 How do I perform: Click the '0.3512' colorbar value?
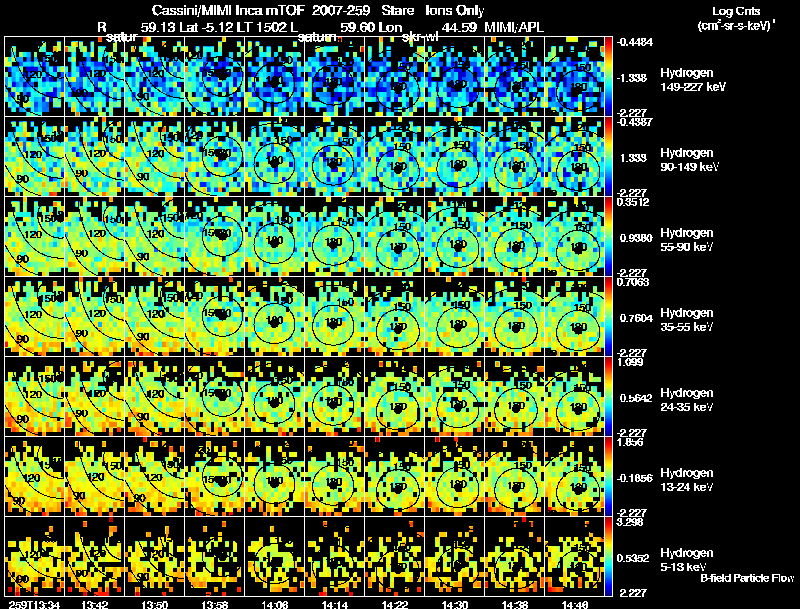[633, 202]
